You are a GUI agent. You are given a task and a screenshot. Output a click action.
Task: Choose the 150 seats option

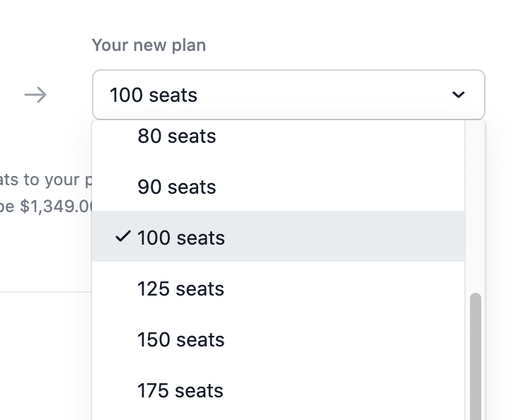pyautogui.click(x=180, y=339)
